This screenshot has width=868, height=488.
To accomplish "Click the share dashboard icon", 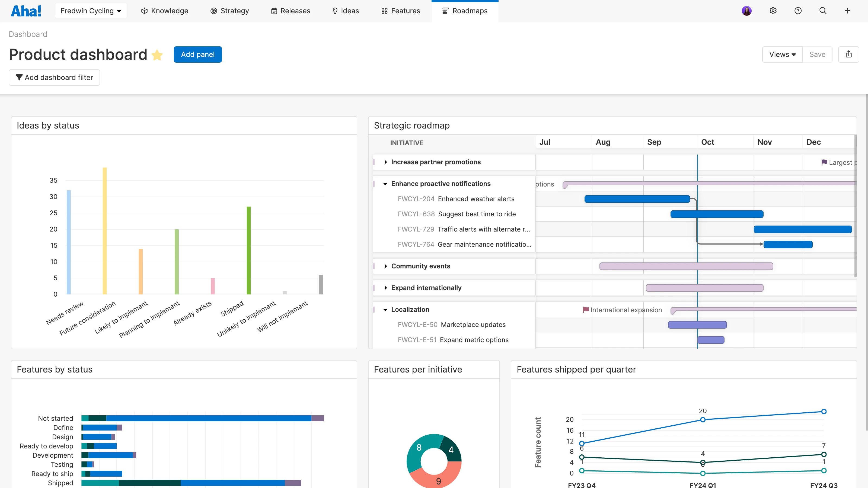I will tap(848, 54).
